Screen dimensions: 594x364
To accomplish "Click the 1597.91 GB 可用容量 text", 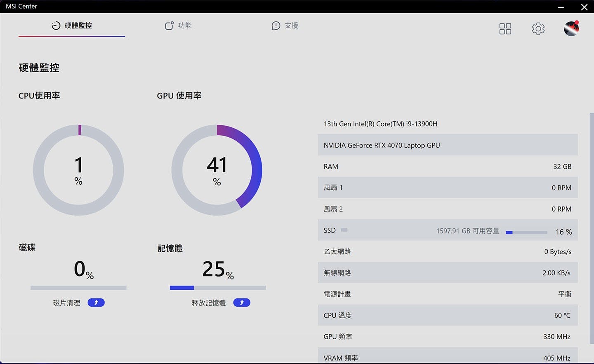I will point(468,231).
